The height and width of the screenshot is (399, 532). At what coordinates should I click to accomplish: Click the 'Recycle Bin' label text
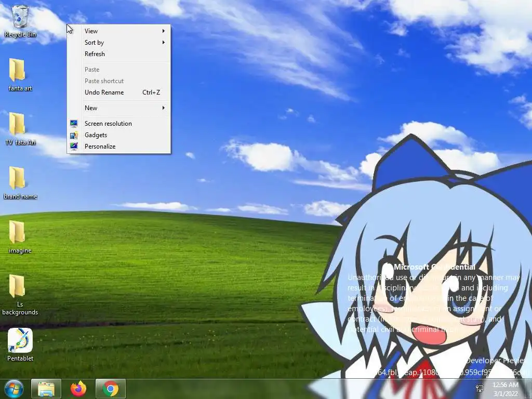(x=20, y=34)
